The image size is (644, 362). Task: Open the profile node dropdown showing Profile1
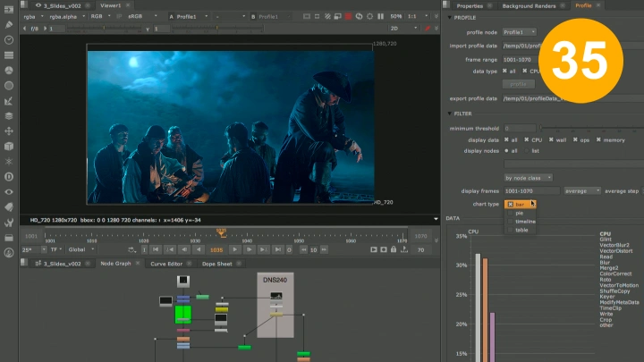520,32
